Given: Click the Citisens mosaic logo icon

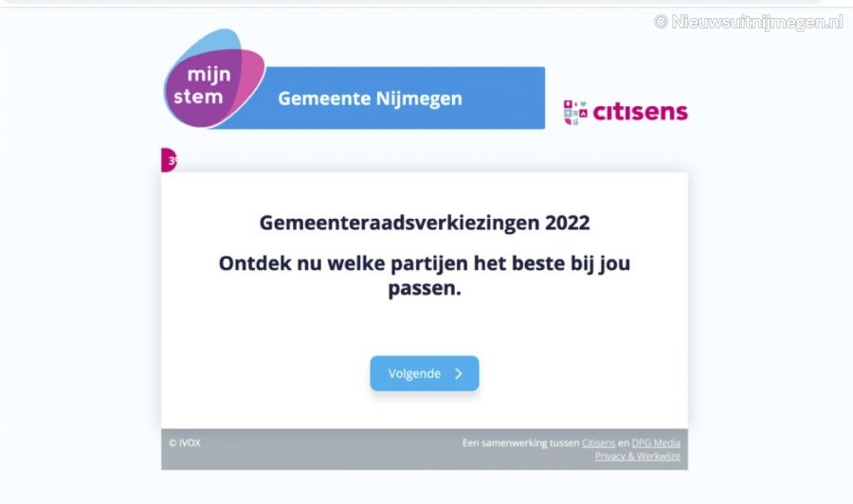Looking at the screenshot, I should coord(575,112).
